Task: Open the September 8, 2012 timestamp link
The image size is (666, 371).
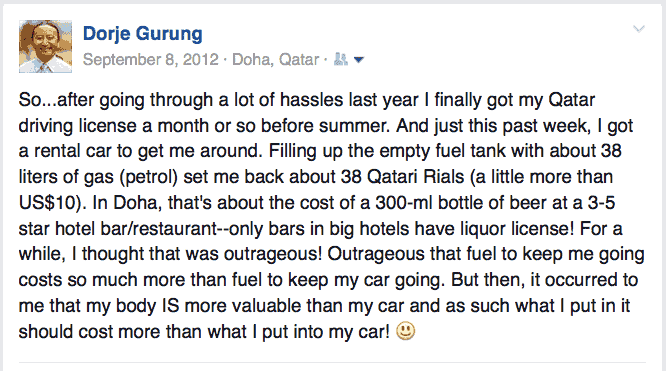Action: point(151,59)
